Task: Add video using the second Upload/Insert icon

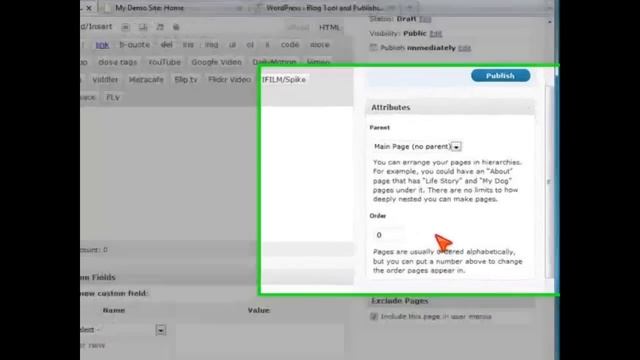Action: click(143, 27)
